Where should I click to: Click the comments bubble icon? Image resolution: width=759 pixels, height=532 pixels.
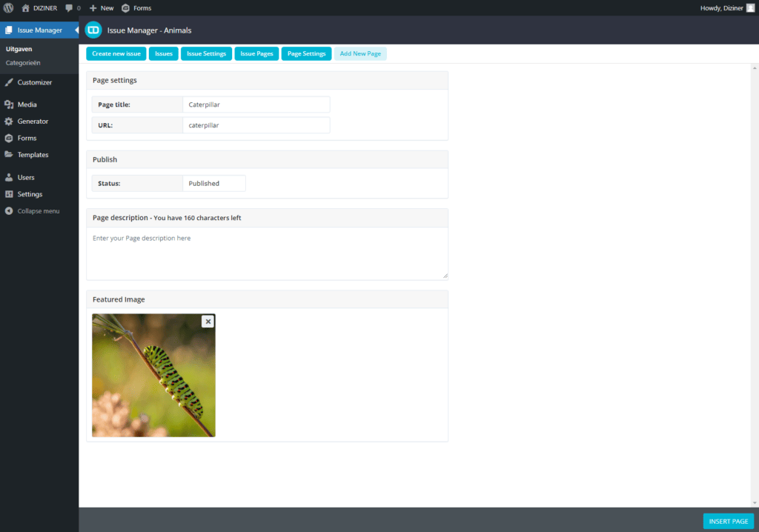tap(69, 8)
